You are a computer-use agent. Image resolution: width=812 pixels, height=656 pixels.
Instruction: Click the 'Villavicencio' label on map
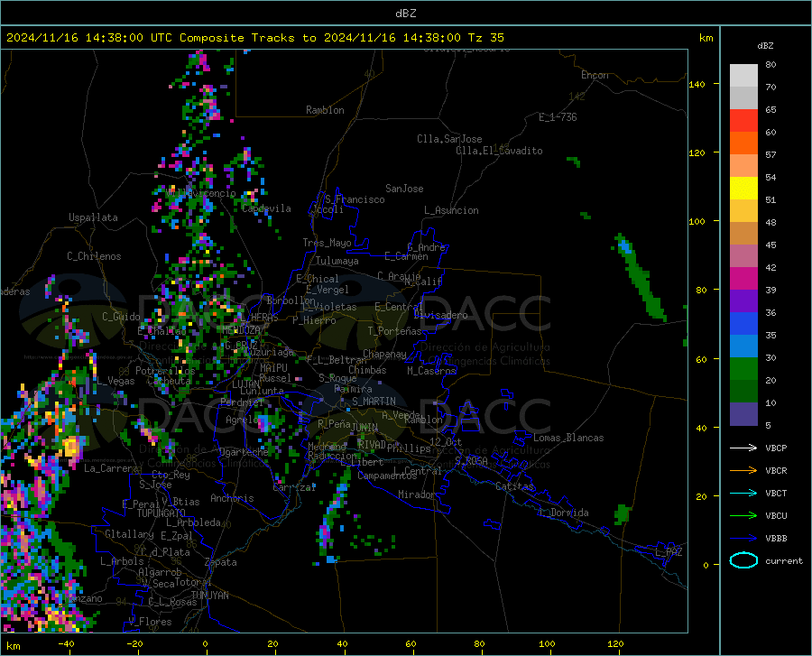click(201, 193)
